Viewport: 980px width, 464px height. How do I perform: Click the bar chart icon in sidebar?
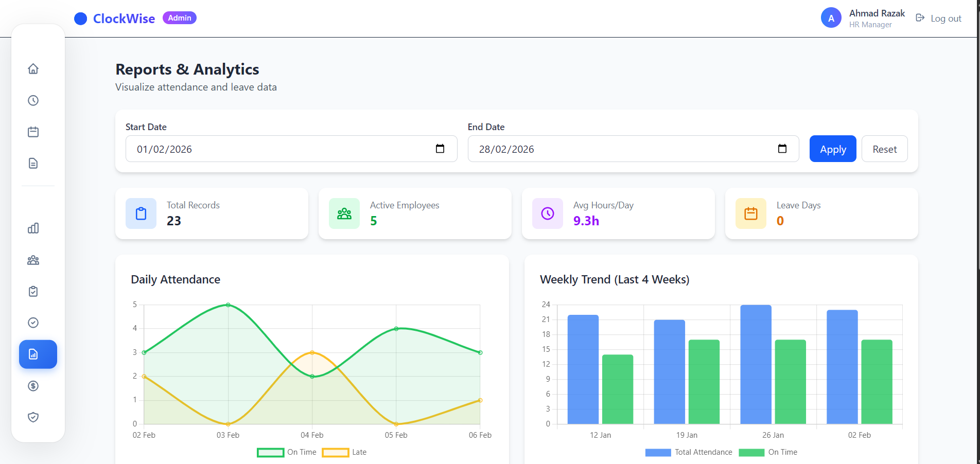33,228
